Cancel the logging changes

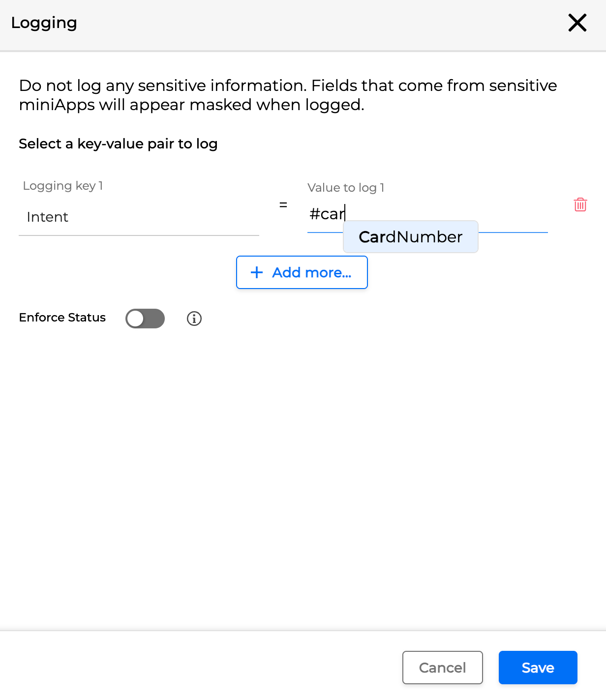click(x=442, y=668)
